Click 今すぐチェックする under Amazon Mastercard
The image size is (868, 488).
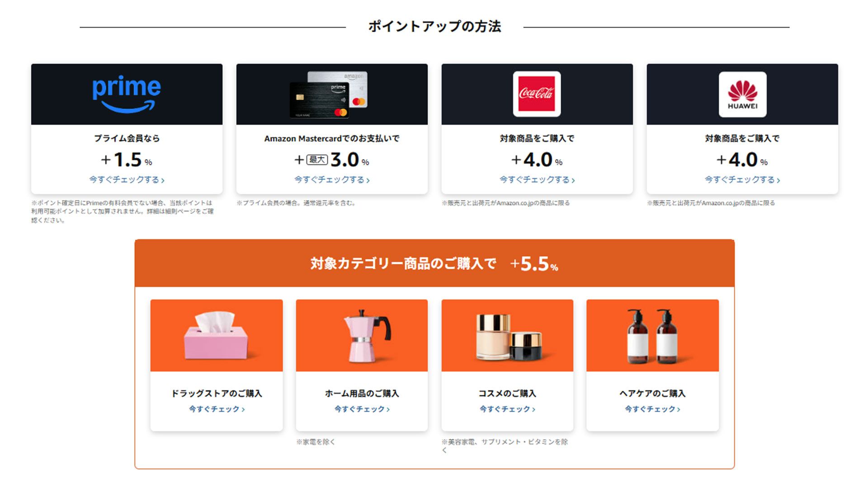click(332, 180)
